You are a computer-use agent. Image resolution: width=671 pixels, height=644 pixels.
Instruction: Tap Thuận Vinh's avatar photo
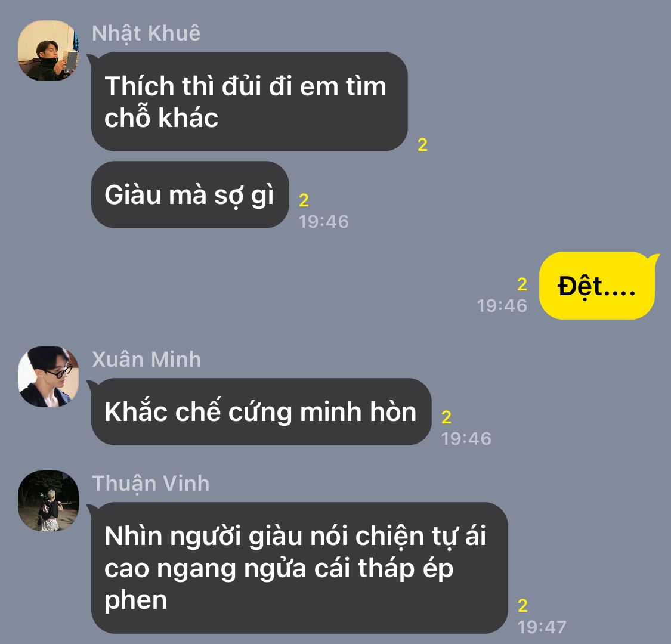point(48,501)
